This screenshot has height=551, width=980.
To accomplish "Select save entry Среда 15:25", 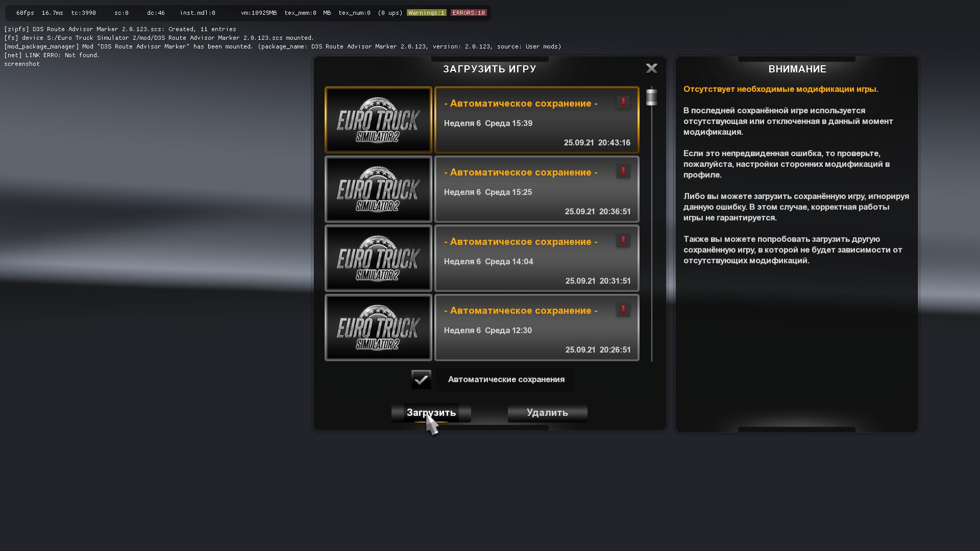I will [x=536, y=189].
